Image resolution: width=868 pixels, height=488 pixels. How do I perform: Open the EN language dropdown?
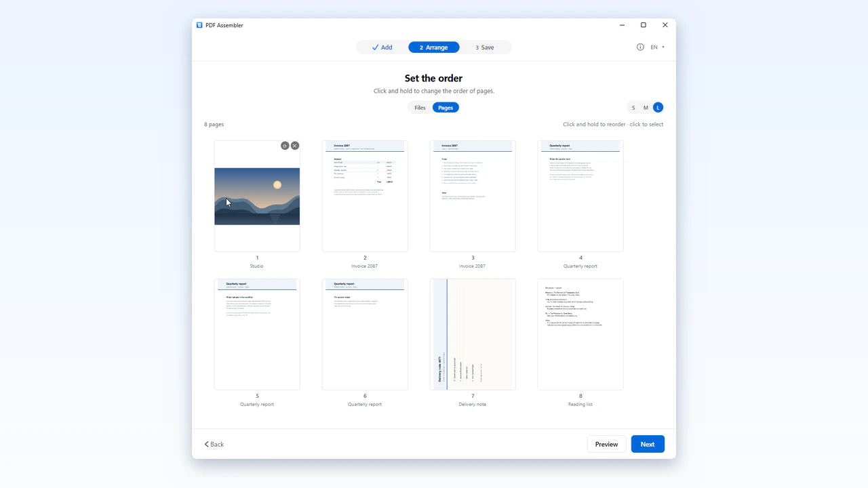658,47
